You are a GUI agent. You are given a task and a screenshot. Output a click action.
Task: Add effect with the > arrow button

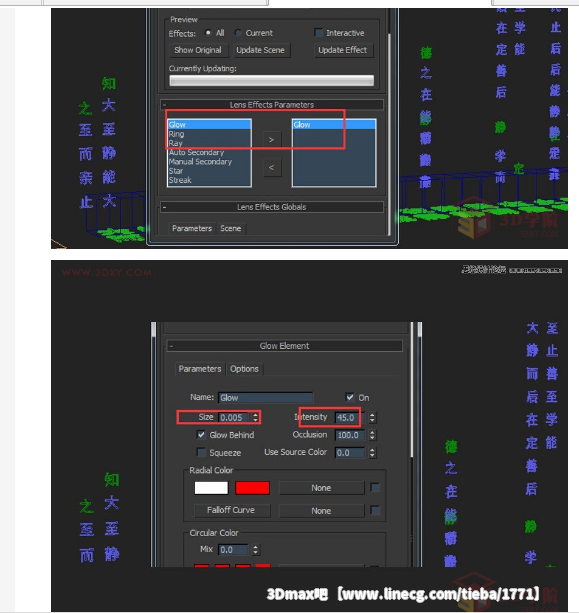pos(272,140)
